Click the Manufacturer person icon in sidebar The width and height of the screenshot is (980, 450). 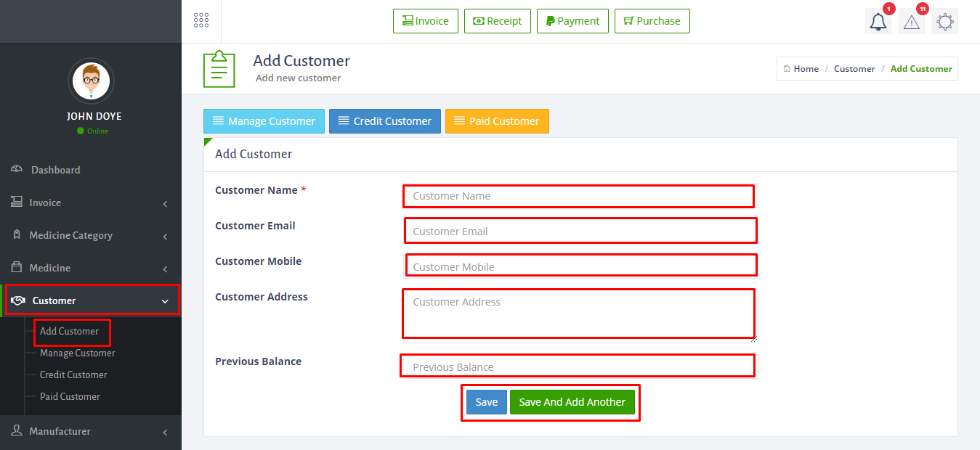click(17, 430)
